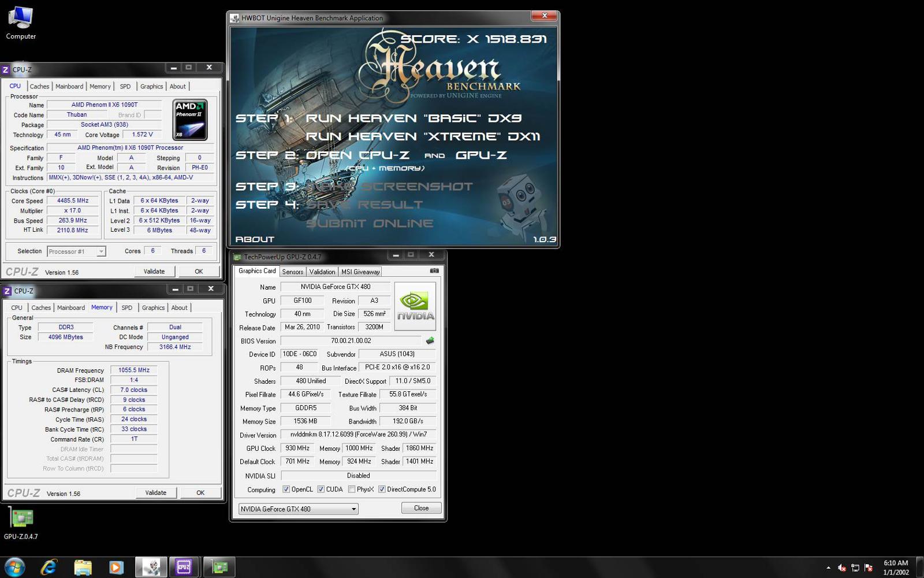Image resolution: width=924 pixels, height=578 pixels.
Task: Click the DRAM Frequency 1055.5 MHz value
Action: coord(134,370)
